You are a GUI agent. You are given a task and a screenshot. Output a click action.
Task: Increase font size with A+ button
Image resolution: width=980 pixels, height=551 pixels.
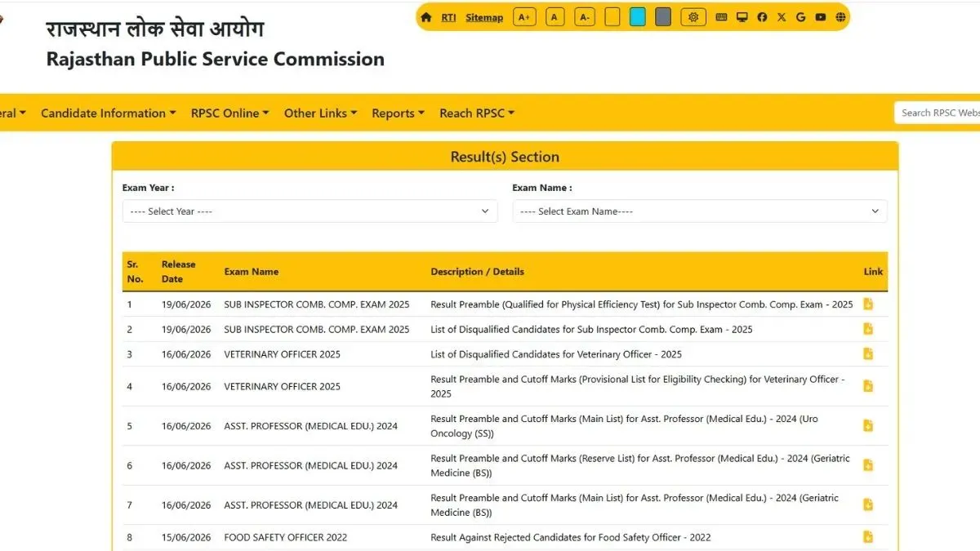point(524,17)
